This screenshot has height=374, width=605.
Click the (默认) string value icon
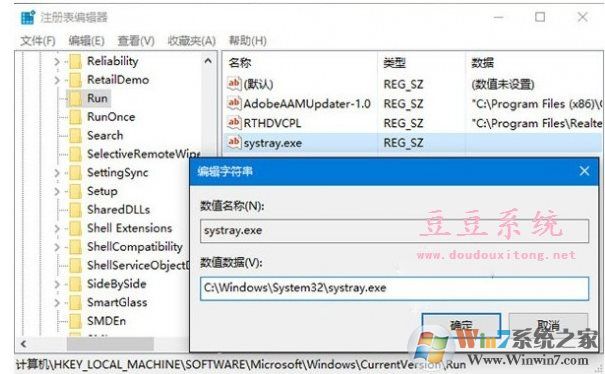point(234,84)
